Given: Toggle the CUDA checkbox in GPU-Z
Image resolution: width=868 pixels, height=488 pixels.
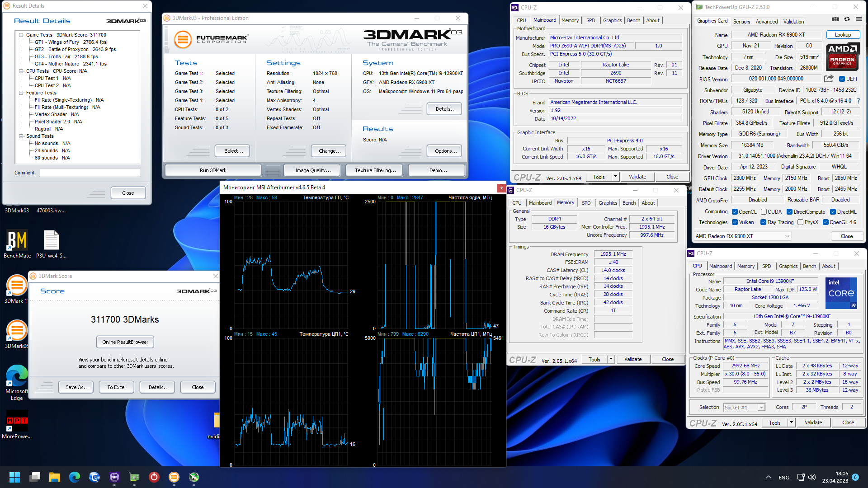Looking at the screenshot, I should click(x=764, y=212).
